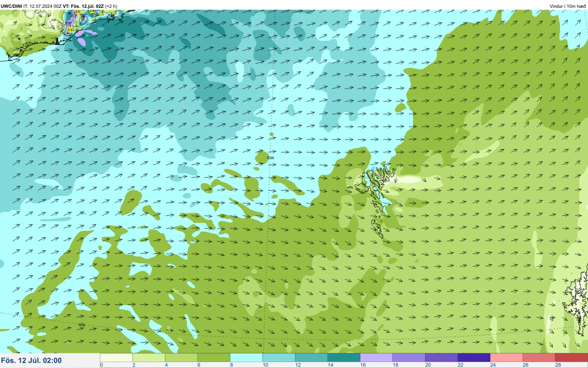Click the legend scale value 16
This screenshot has height=368, width=588.
(363, 365)
